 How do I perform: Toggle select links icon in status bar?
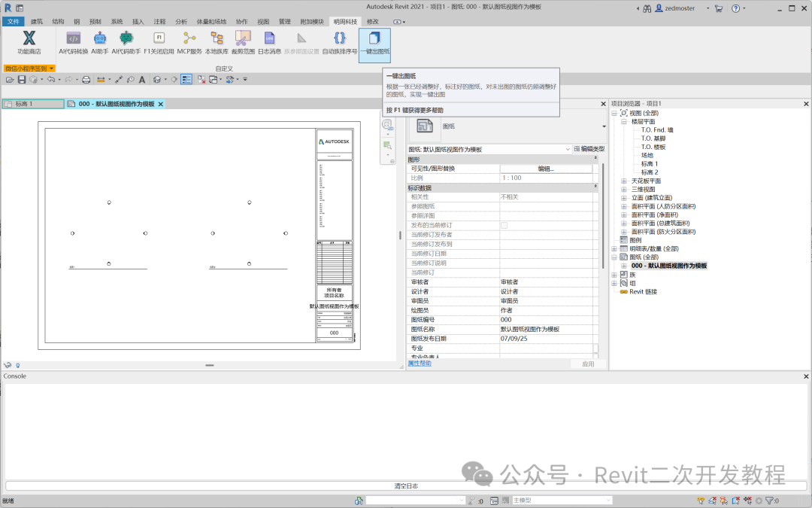pyautogui.click(x=701, y=500)
